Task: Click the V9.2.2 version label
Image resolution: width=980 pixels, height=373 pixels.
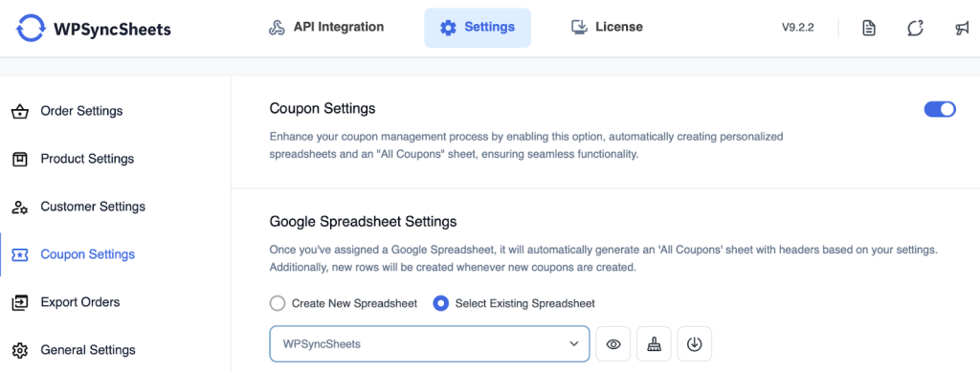Action: (x=797, y=28)
